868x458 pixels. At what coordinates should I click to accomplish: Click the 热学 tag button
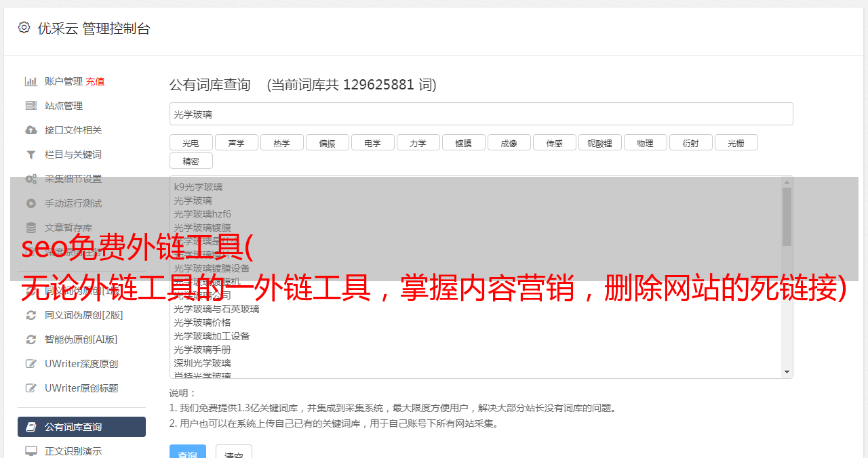coord(281,142)
